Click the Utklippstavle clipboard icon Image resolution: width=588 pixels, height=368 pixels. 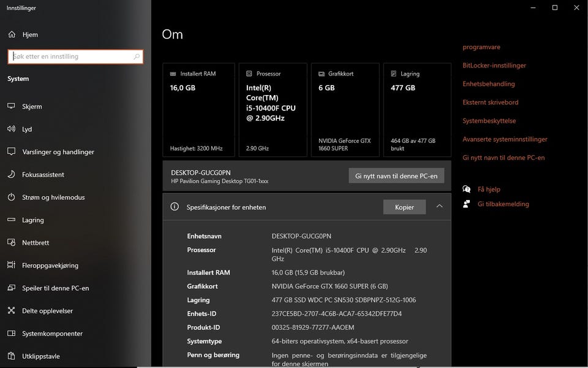[11, 356]
